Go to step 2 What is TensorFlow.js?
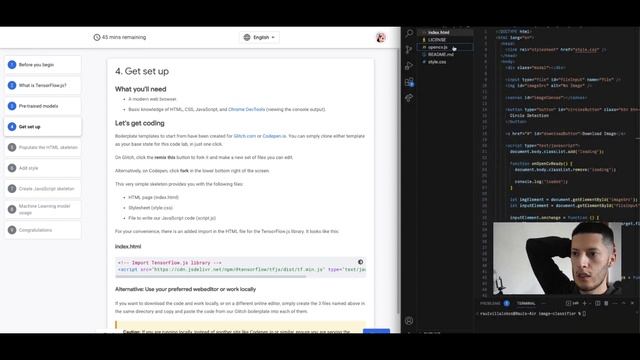 [43, 85]
